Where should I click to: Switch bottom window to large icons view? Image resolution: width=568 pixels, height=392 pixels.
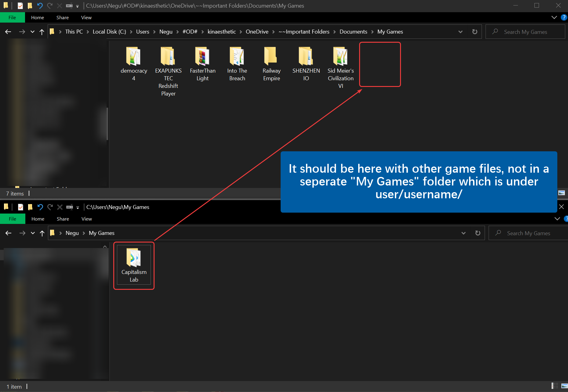tap(564, 386)
